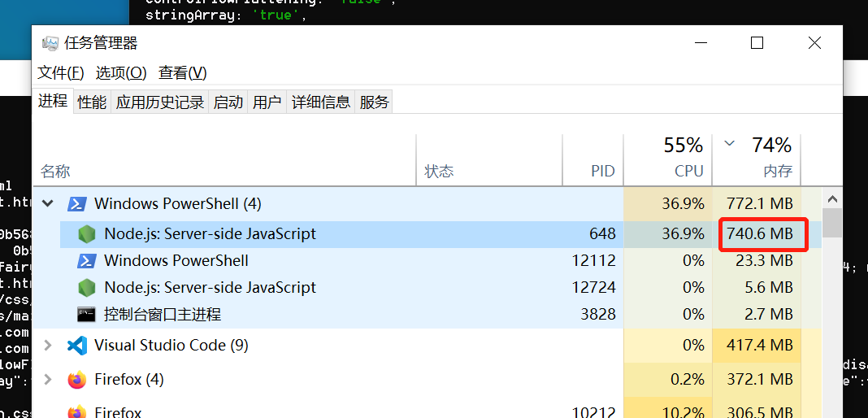Collapse the Windows PowerShell (4) group
This screenshot has width=868, height=418.
pos(48,204)
